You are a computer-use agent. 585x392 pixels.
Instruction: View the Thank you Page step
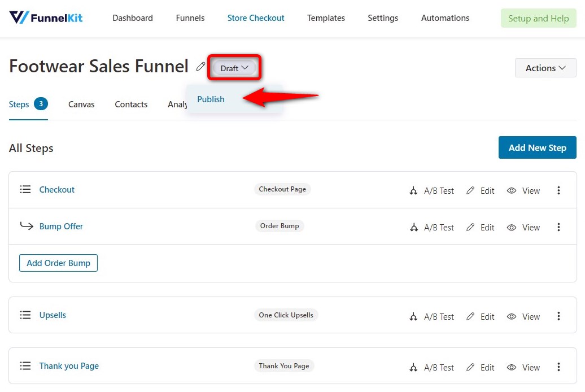coord(523,367)
